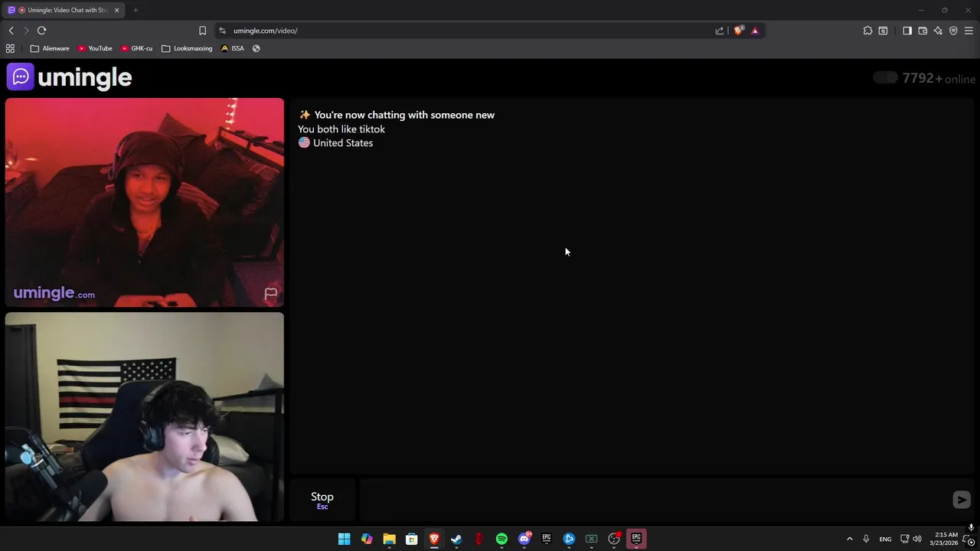The image size is (980, 551).
Task: Click the volume speaker tray icon
Action: 917,539
